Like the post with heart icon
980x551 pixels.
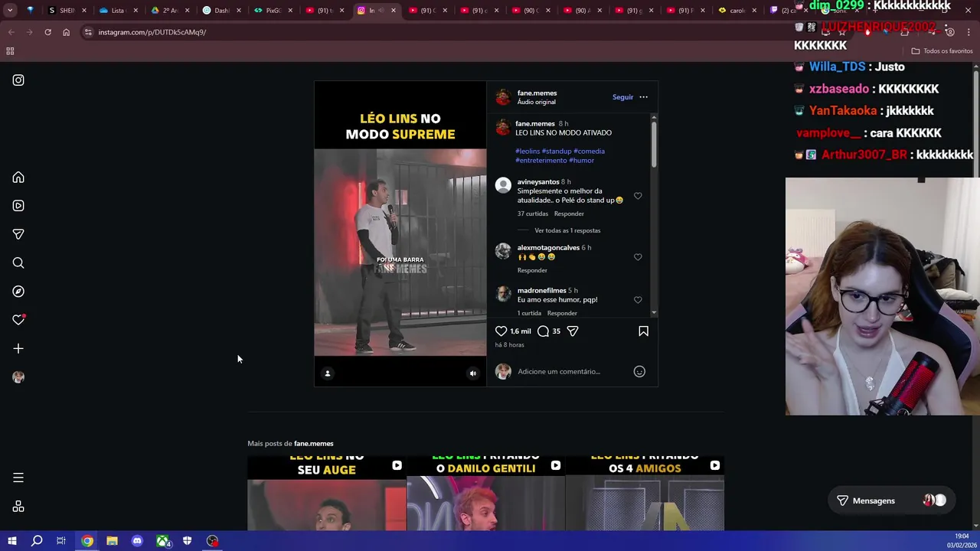501,331
